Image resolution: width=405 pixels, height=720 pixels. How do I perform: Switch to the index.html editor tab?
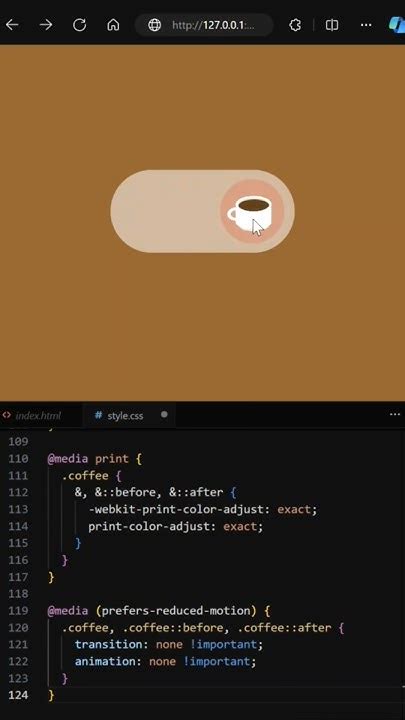(38, 416)
